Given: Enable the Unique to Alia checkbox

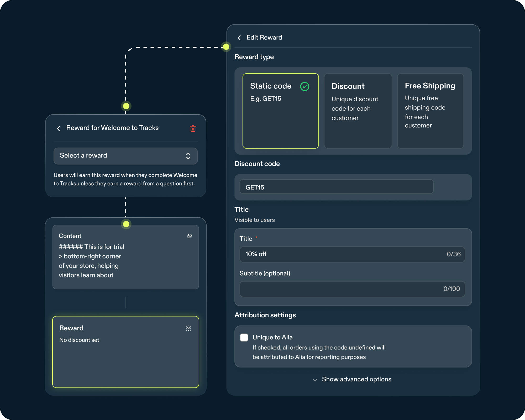Looking at the screenshot, I should (244, 338).
